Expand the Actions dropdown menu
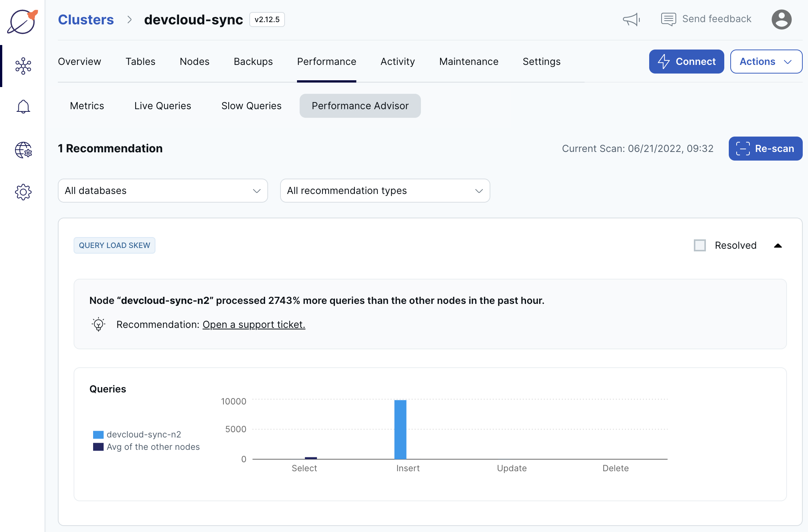This screenshot has height=532, width=808. 766,62
